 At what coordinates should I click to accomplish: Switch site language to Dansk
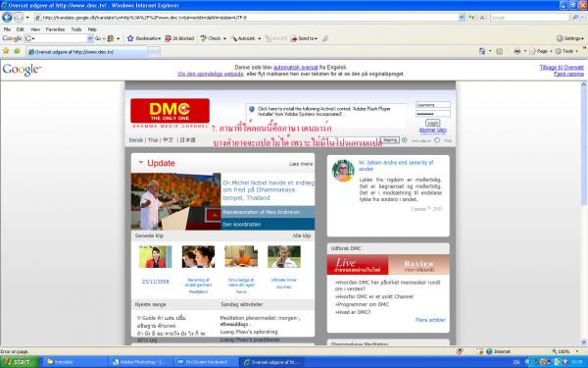(x=136, y=140)
